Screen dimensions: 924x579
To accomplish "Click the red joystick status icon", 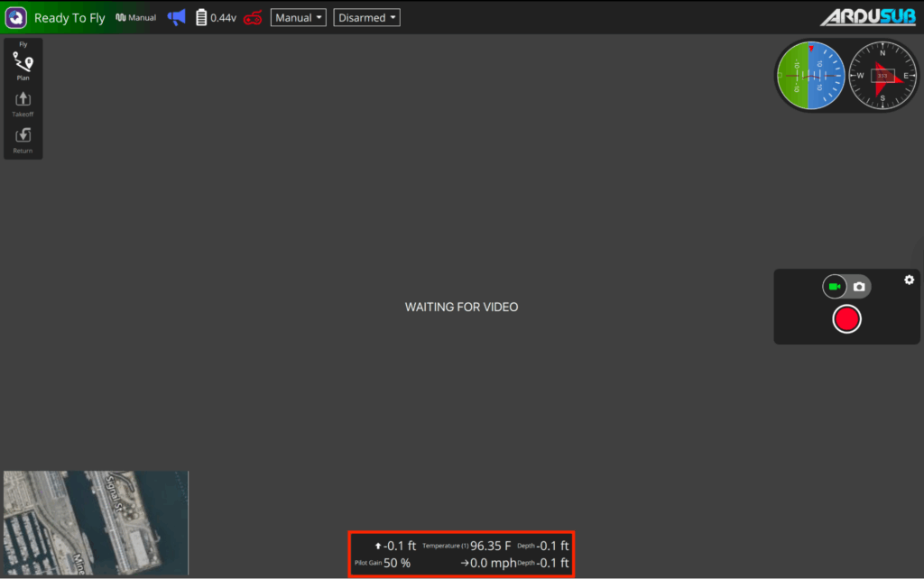I will [x=254, y=18].
